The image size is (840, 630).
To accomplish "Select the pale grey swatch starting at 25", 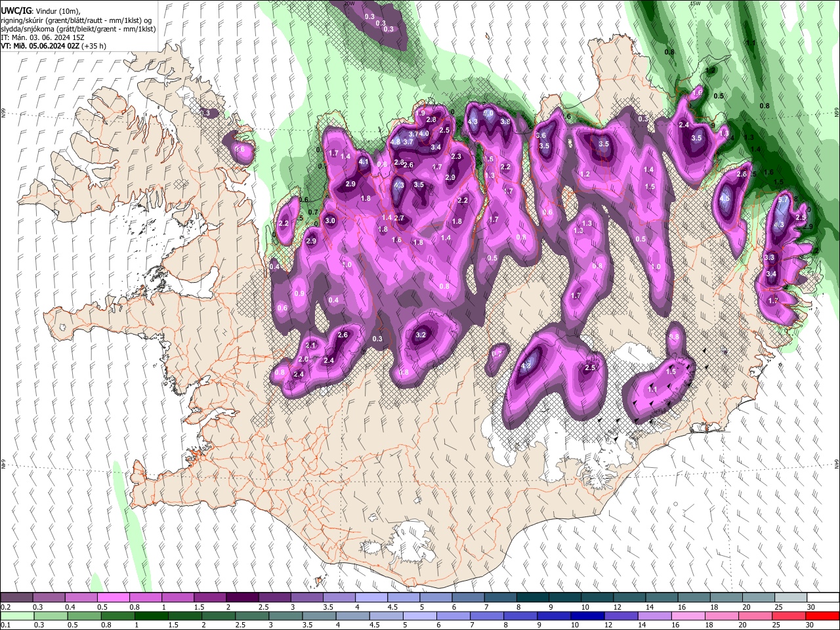I will (791, 598).
